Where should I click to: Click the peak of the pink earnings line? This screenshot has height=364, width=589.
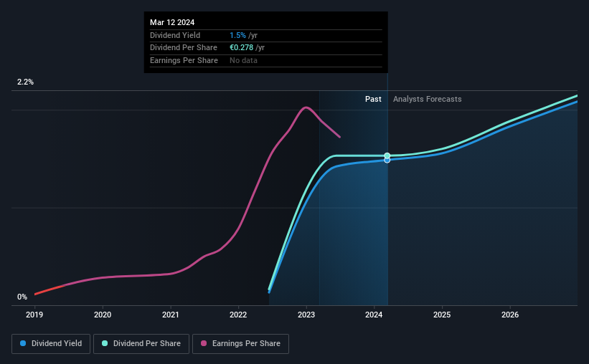[x=306, y=107]
